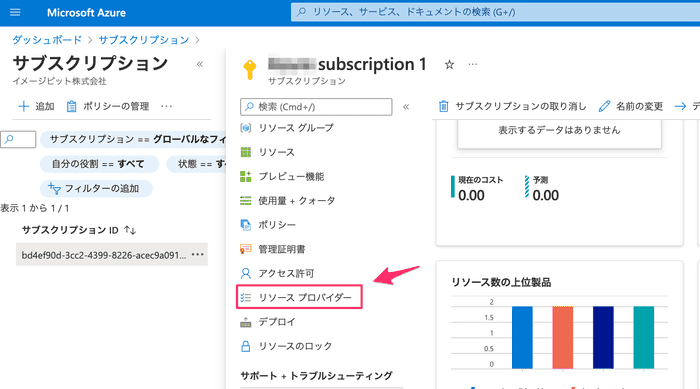Click the orange chart bar
This screenshot has width=700, height=389.
562,337
